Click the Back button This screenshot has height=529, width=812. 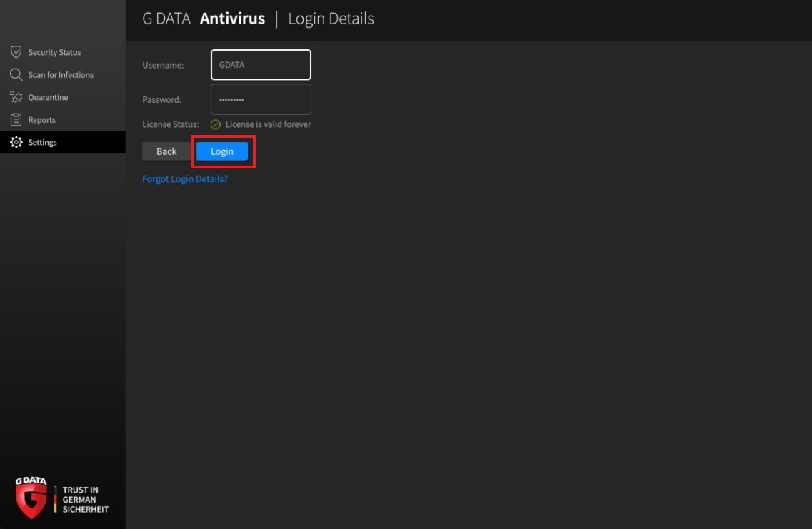pyautogui.click(x=166, y=151)
